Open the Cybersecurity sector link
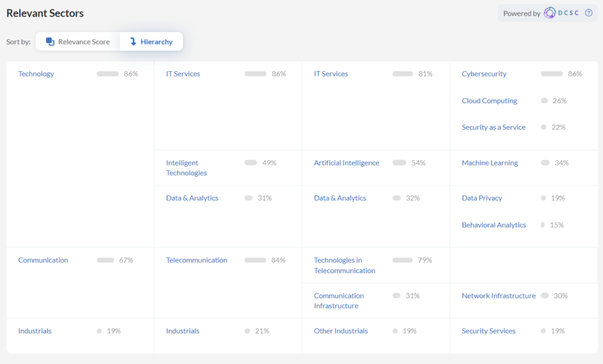The width and height of the screenshot is (603, 364). 484,74
